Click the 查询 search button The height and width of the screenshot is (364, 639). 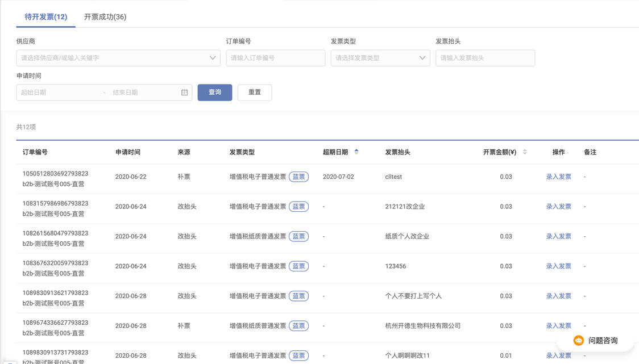tap(215, 93)
